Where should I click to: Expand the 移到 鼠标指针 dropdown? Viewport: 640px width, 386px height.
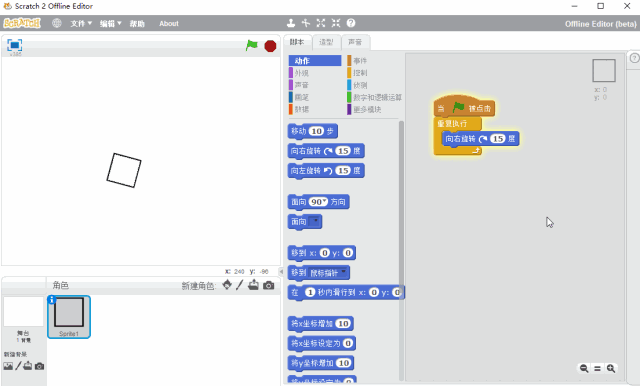(344, 272)
